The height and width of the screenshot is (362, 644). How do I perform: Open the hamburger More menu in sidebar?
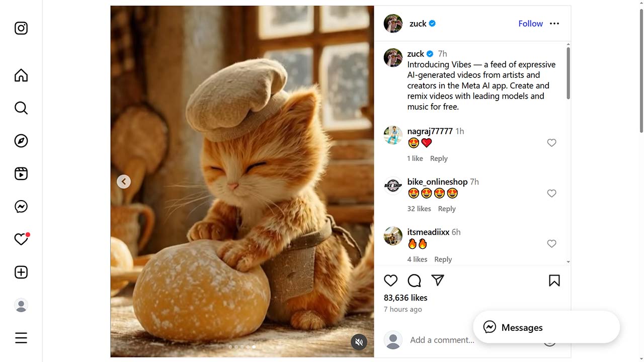[x=21, y=338]
